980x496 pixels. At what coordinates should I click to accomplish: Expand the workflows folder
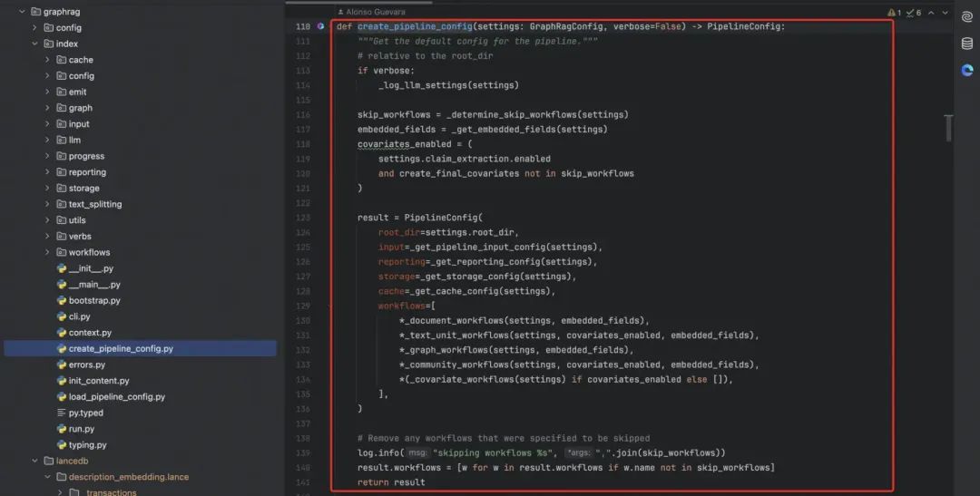(x=47, y=252)
